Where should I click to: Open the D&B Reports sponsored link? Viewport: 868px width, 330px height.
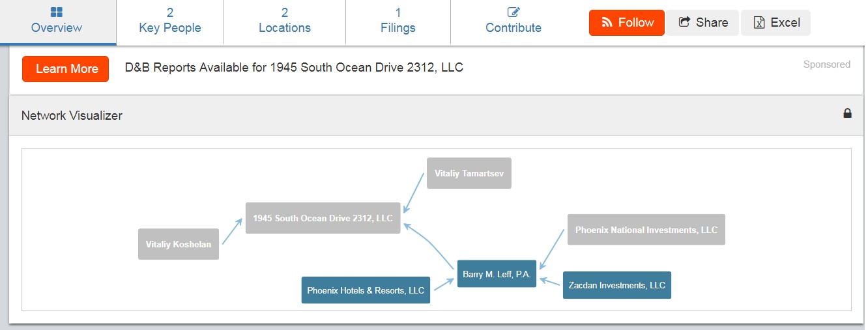[294, 68]
